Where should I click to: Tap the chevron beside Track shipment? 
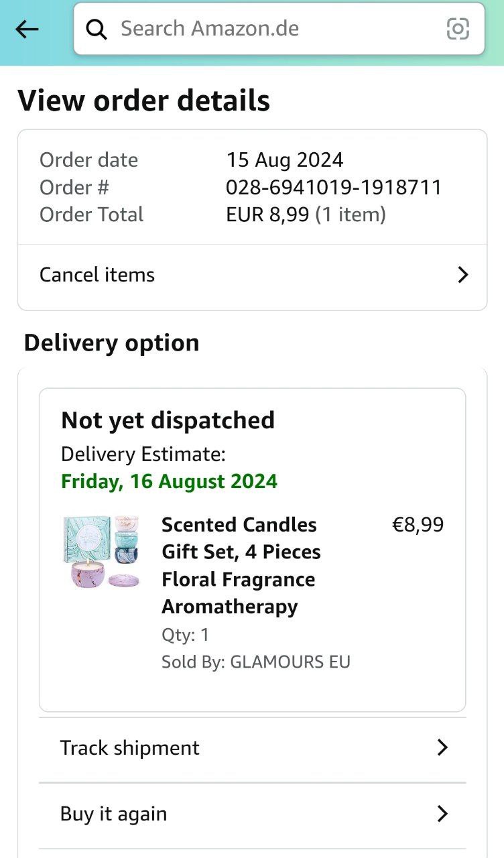[442, 748]
